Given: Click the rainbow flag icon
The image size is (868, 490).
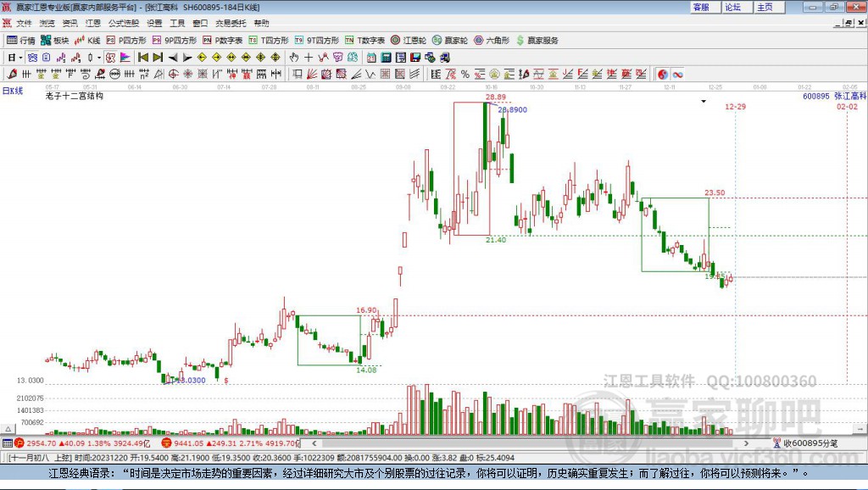Looking at the screenshot, I should [x=125, y=58].
